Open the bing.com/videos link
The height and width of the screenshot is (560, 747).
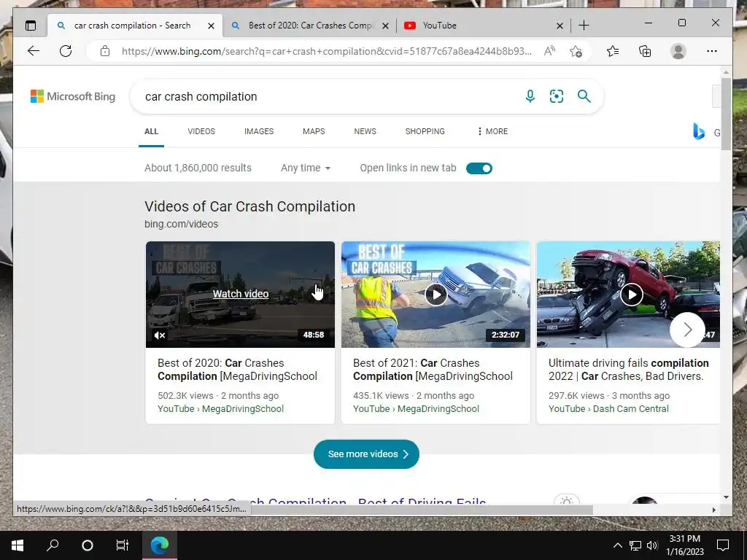pos(181,225)
